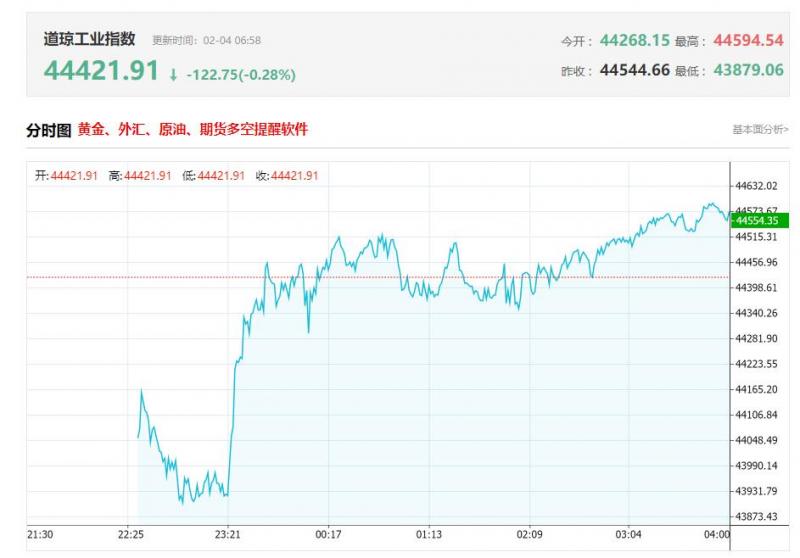Click the 01:13 time axis label
This screenshot has width=800, height=558.
pyautogui.click(x=428, y=535)
